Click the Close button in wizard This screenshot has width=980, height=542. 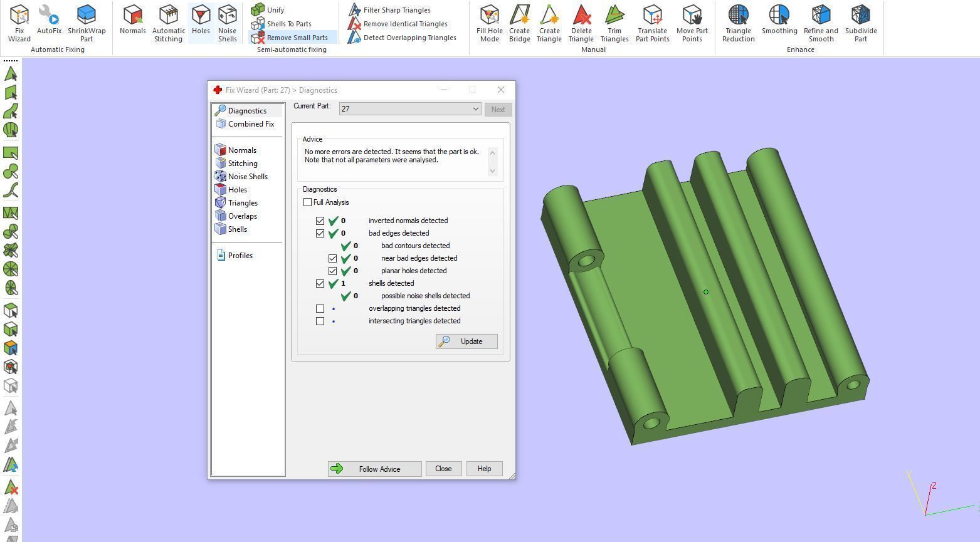443,469
